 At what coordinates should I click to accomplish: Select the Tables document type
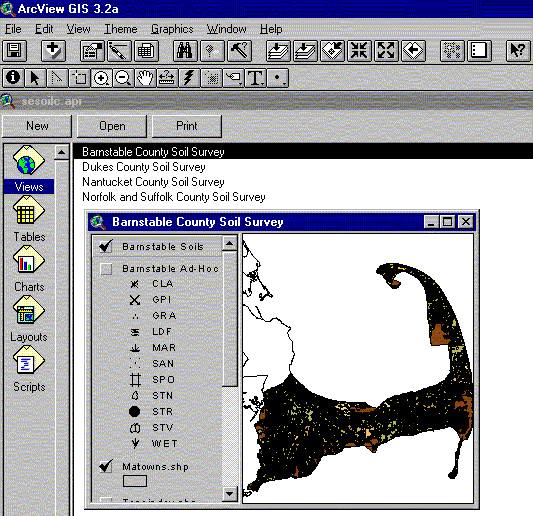coord(29,219)
